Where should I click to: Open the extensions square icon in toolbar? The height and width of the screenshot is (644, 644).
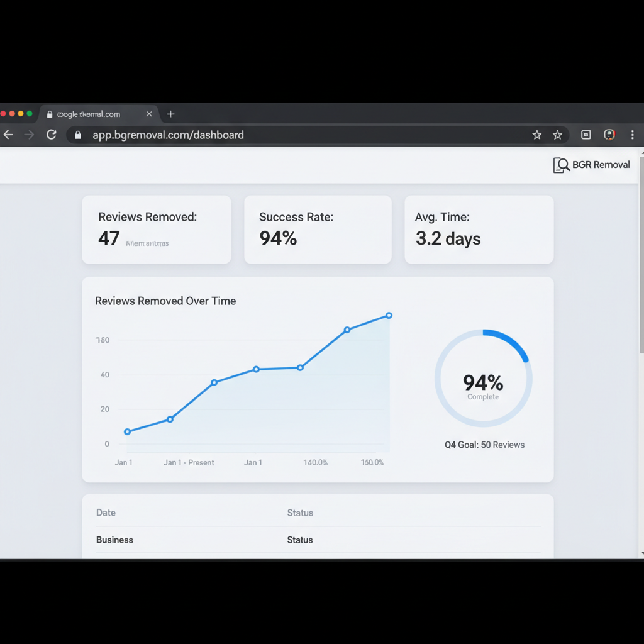[x=586, y=135]
